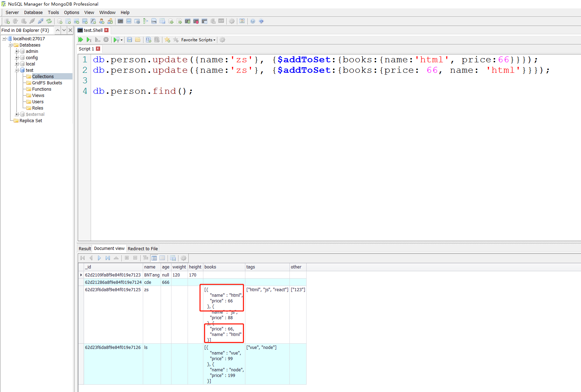Switch to the Redirect to File tab
581x392 pixels.
point(143,249)
